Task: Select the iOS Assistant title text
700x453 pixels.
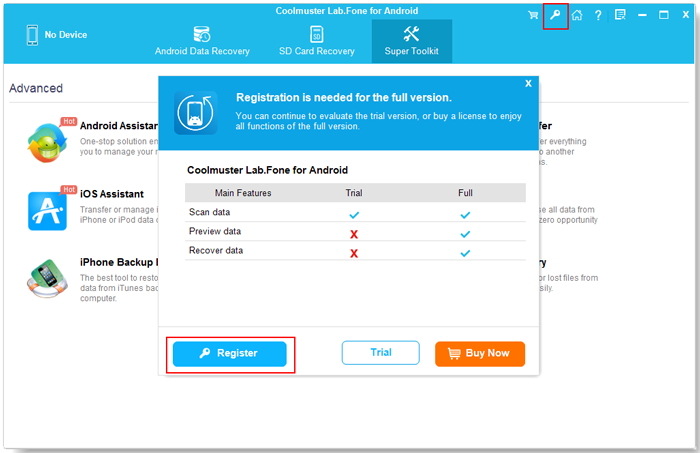Action: point(112,194)
